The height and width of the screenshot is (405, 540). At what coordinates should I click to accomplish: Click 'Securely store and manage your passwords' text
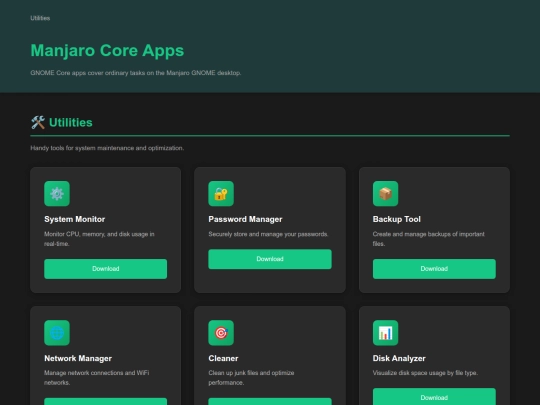point(268,234)
